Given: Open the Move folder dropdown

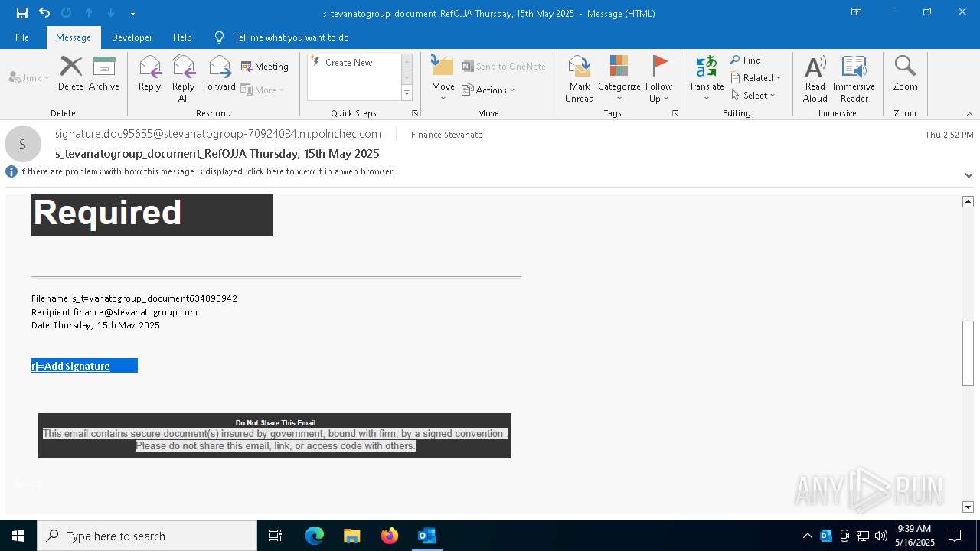Looking at the screenshot, I should (x=443, y=79).
